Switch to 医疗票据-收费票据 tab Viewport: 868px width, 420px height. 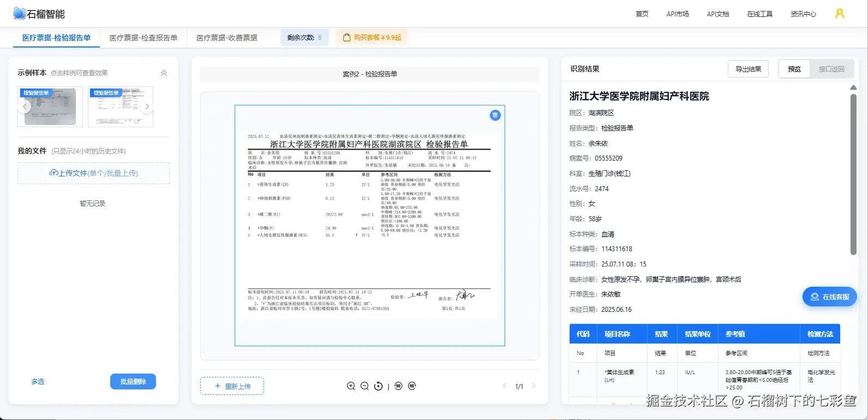point(227,38)
